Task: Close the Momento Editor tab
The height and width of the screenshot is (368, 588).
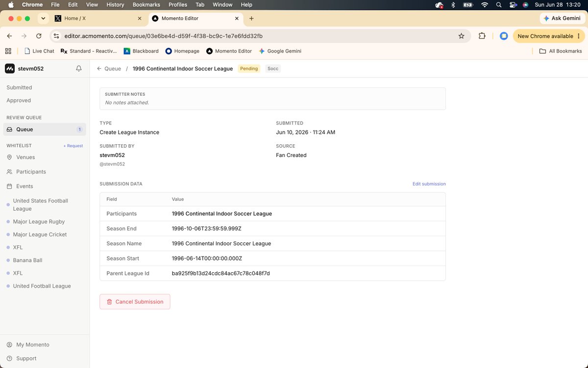Action: click(237, 19)
